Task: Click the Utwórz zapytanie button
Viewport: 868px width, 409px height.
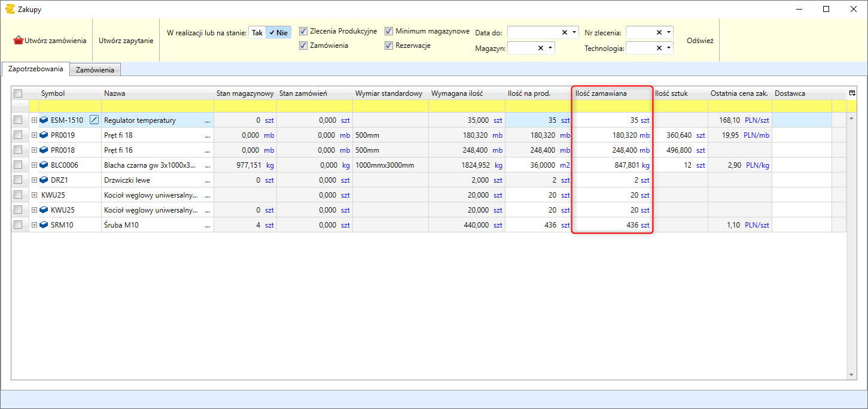Action: pyautogui.click(x=126, y=41)
